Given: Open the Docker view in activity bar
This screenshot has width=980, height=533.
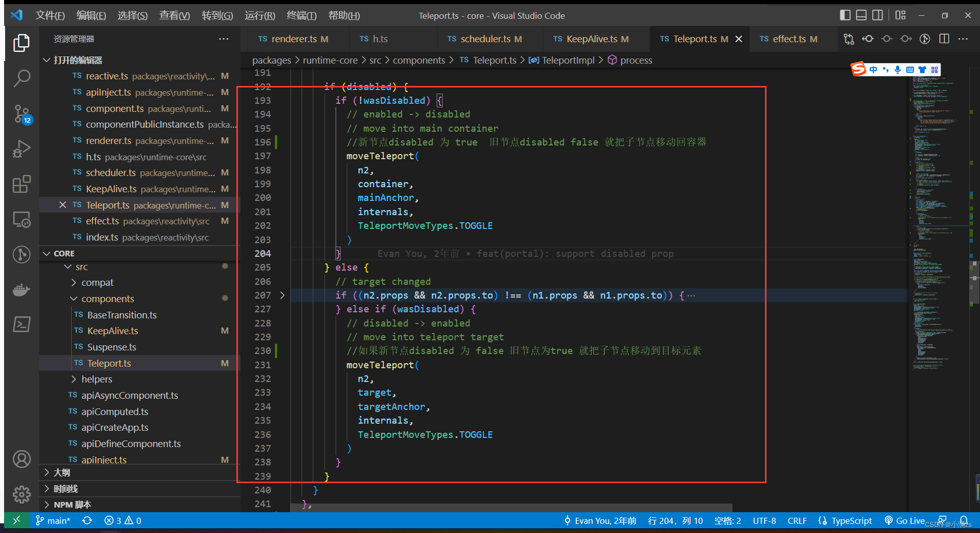Looking at the screenshot, I should point(21,290).
